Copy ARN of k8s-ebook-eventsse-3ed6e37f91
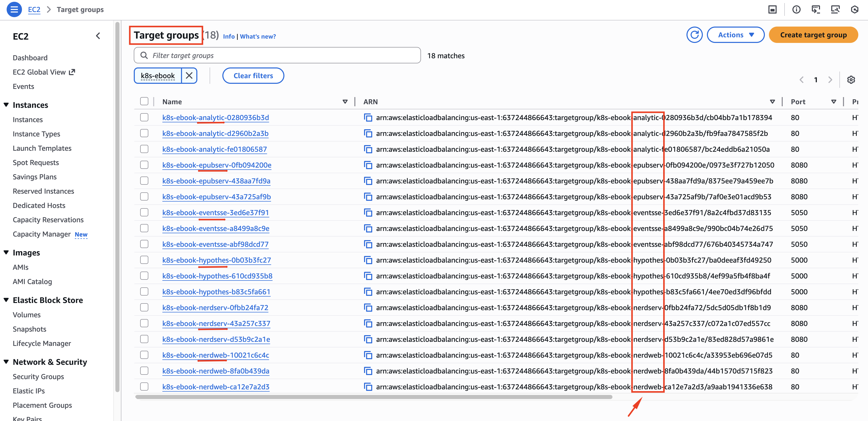The height and width of the screenshot is (421, 868). tap(368, 213)
